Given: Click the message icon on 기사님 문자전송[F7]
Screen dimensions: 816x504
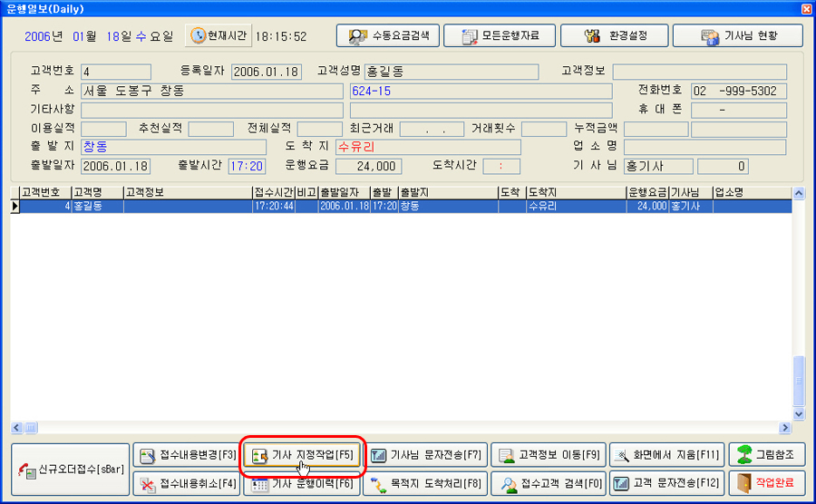Looking at the screenshot, I should (378, 456).
